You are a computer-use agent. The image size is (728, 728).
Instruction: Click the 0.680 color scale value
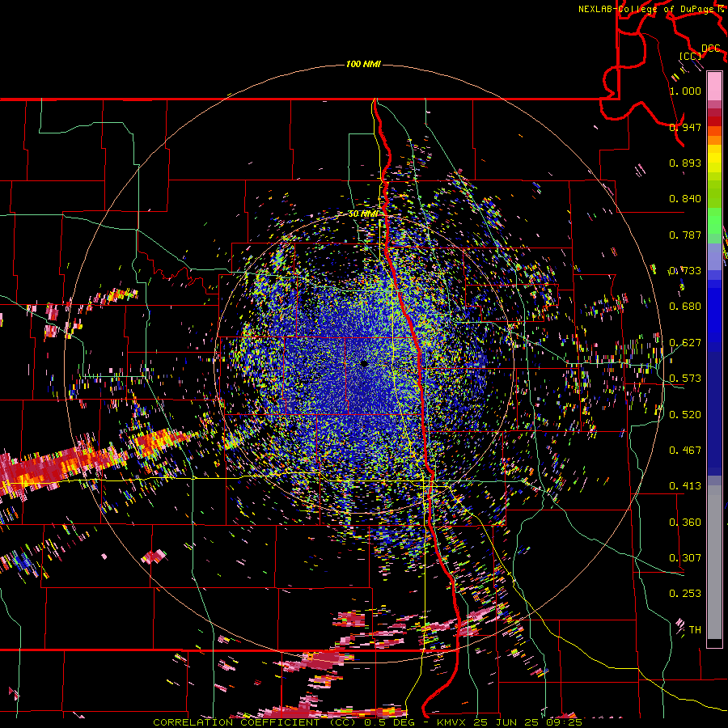685,307
